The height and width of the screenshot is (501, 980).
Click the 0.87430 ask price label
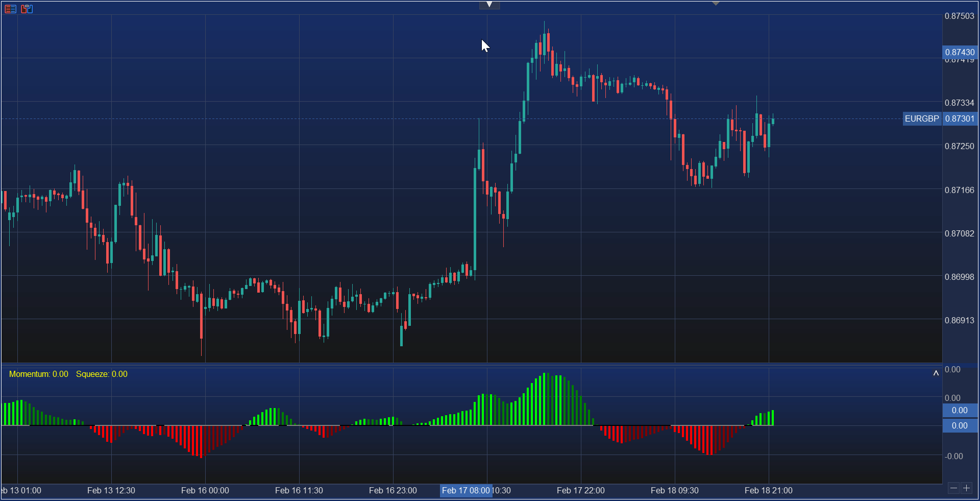point(960,52)
